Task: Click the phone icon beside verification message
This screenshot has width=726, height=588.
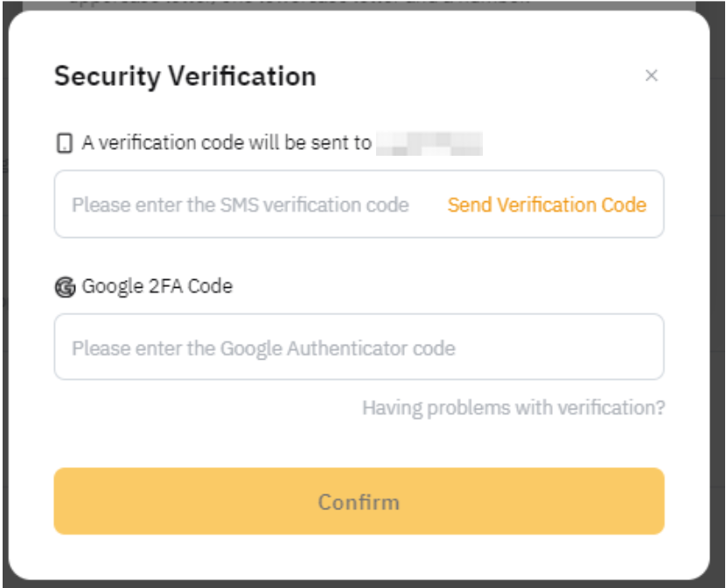Action: click(x=64, y=143)
